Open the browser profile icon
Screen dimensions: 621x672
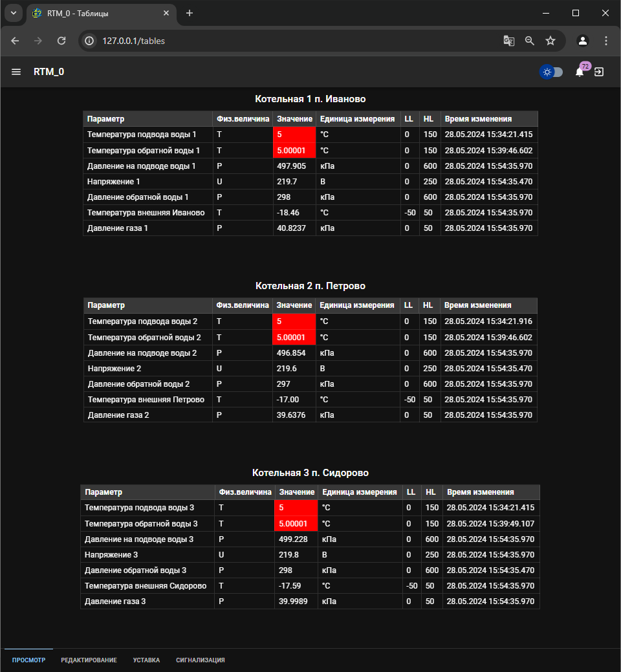coord(582,41)
